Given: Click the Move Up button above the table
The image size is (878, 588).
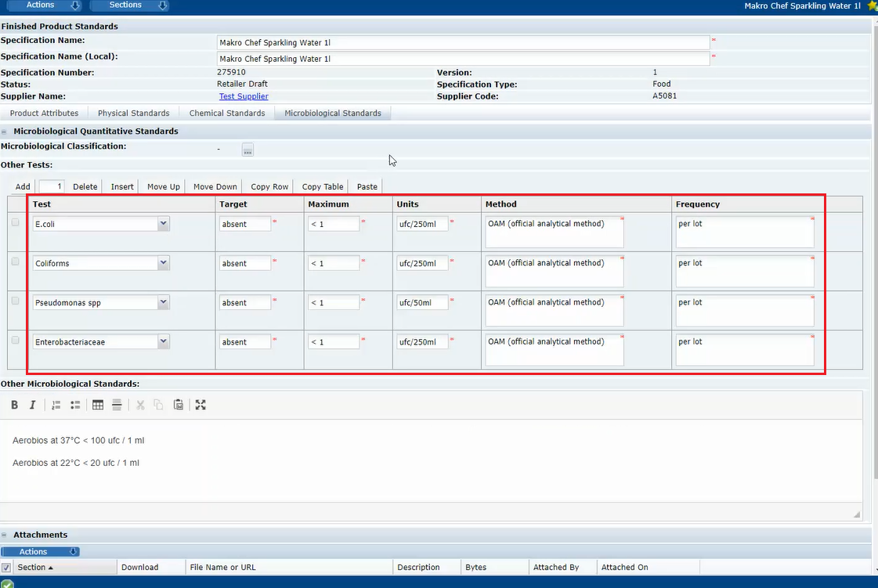Looking at the screenshot, I should (163, 186).
